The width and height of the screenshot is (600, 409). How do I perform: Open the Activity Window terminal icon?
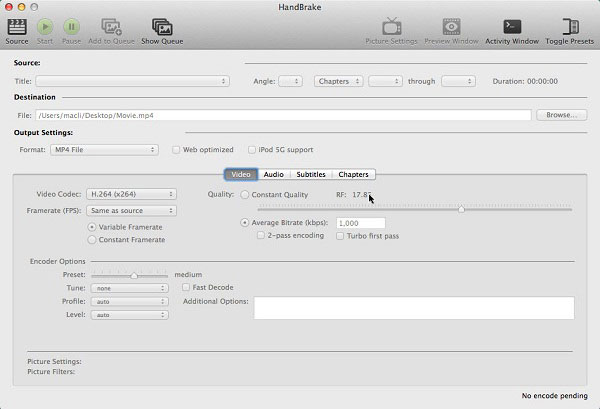coord(512,27)
